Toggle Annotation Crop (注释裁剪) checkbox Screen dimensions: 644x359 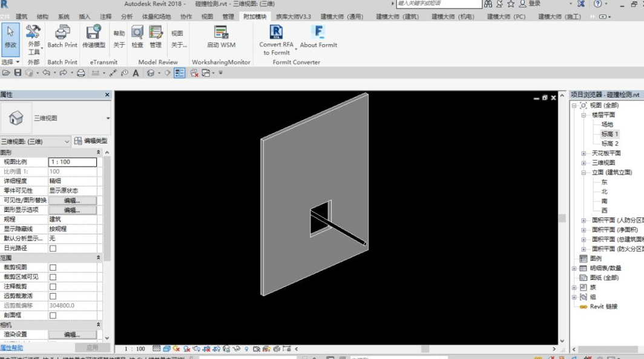[53, 287]
